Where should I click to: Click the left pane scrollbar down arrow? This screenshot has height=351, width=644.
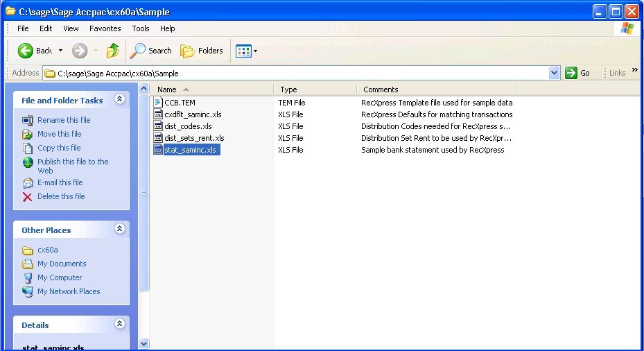click(144, 343)
